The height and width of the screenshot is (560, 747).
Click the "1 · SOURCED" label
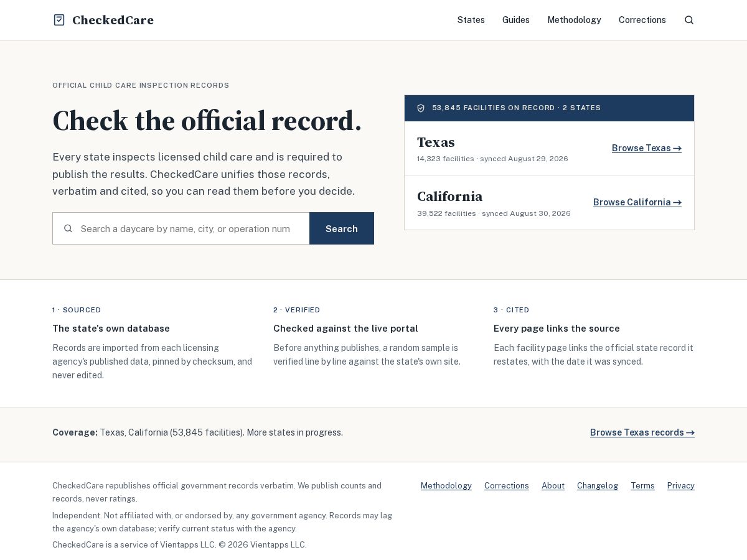(x=77, y=310)
